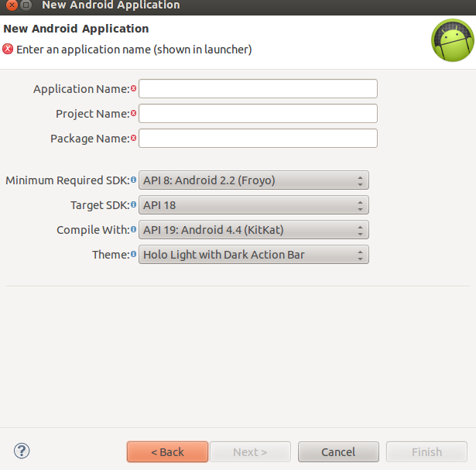The image size is (476, 470).
Task: Click Package Name required marker icon
Action: [x=133, y=139]
